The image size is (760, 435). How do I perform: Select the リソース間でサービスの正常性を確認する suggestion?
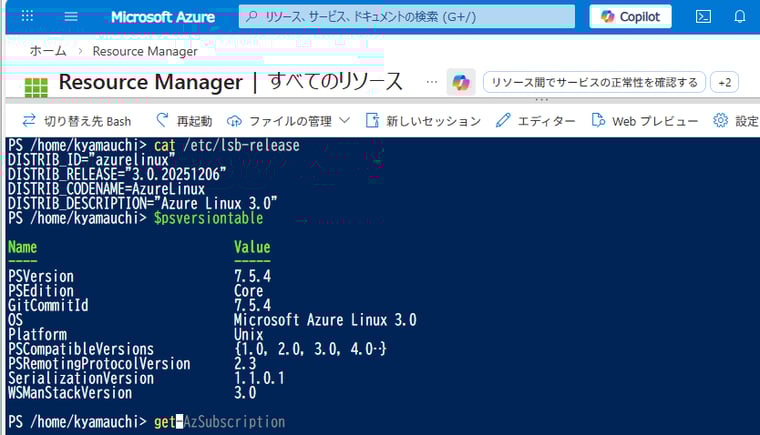click(x=594, y=82)
